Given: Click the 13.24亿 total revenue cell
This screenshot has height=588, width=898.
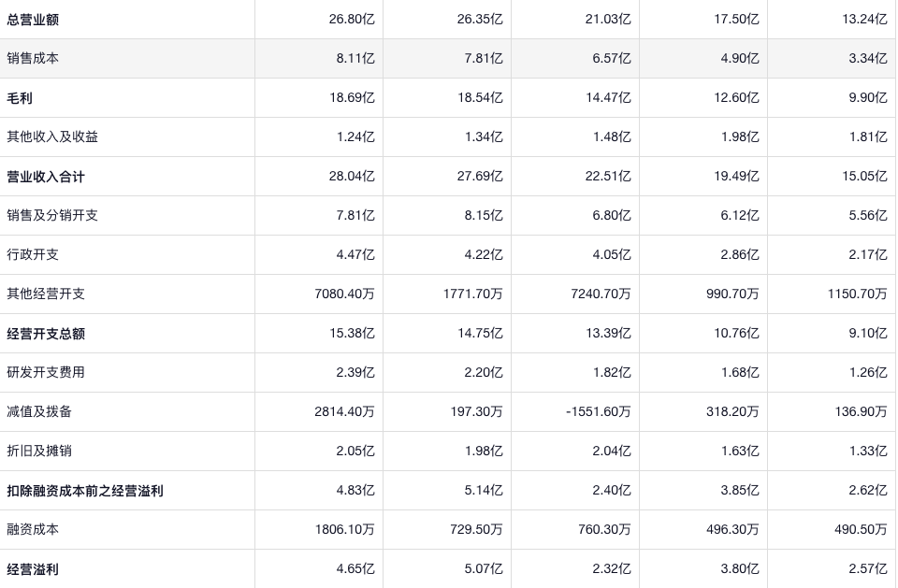Looking at the screenshot, I should coord(864,20).
